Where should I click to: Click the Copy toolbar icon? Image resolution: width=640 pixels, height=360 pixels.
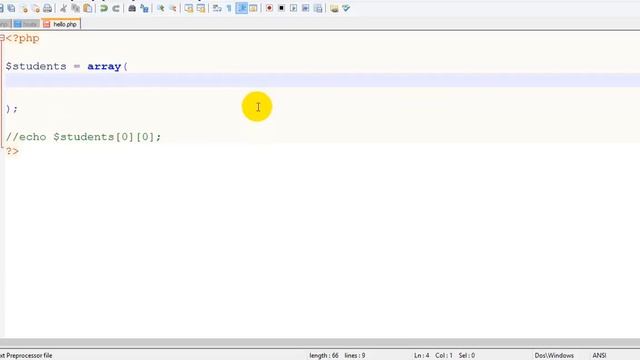[x=76, y=8]
